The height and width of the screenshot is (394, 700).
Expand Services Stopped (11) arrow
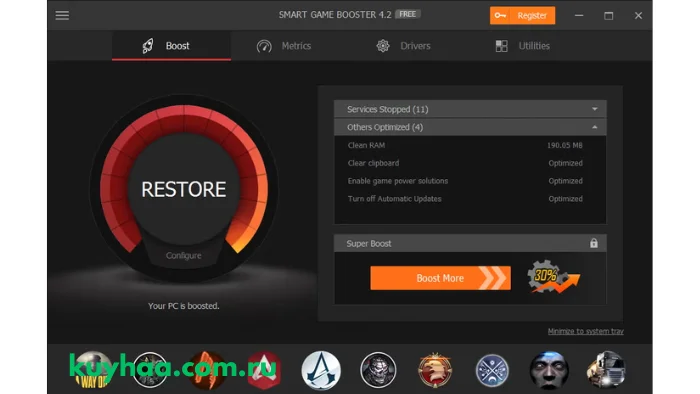click(595, 109)
